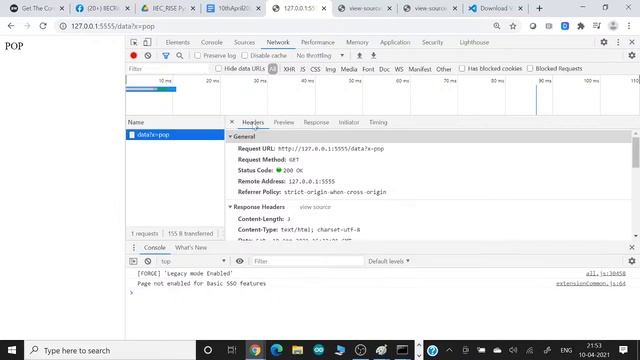Open console drawer three-dot menu

(x=133, y=248)
